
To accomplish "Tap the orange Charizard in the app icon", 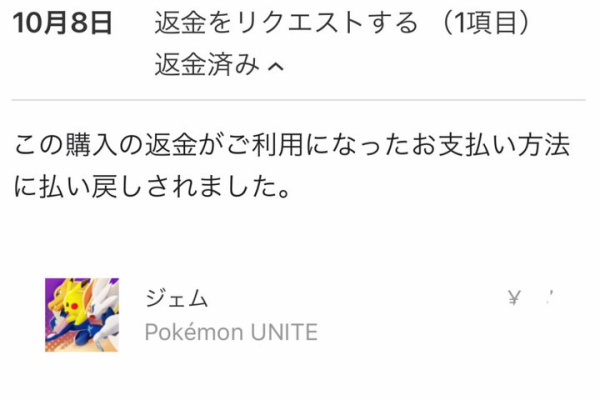I will click(57, 297).
